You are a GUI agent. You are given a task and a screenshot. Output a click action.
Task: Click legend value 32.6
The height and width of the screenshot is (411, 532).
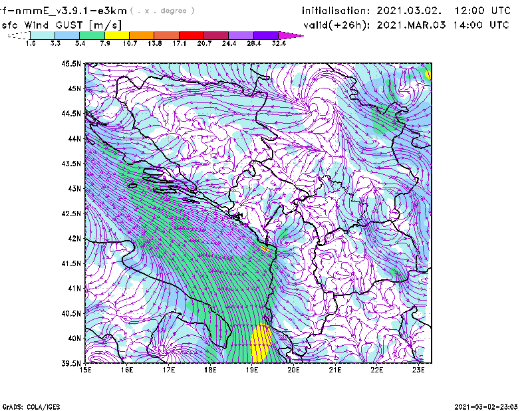[279, 43]
